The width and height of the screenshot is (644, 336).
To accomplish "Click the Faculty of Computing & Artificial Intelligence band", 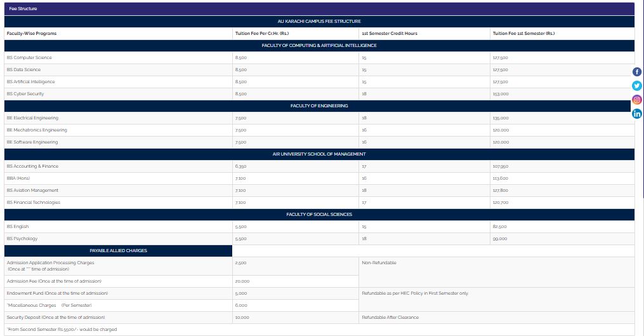I will coord(319,46).
